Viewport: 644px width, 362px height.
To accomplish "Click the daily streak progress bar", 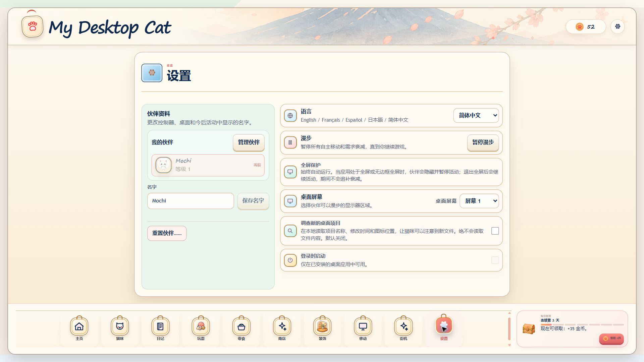I will coord(582,324).
